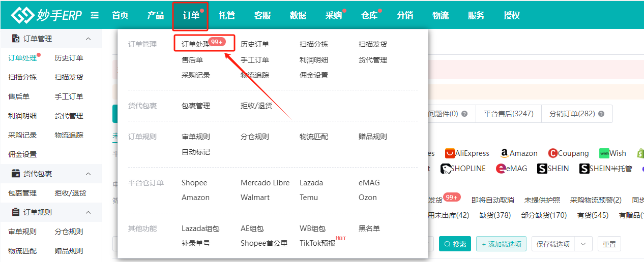Pick the eMAG platform filter icon
644x262 pixels.
[502, 169]
